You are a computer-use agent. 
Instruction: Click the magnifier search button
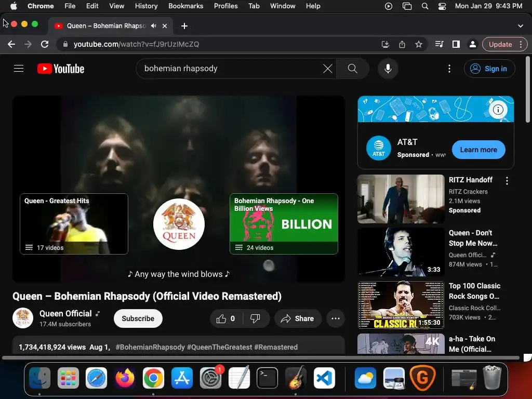(x=353, y=69)
